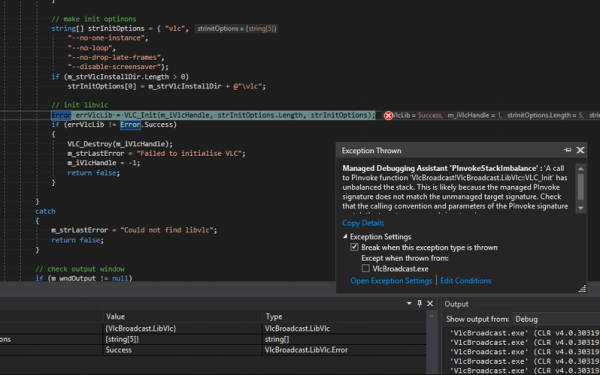The height and width of the screenshot is (375, 600).
Task: Select the VlcBroadcast.LibVlc.Error type cell
Action: (344, 350)
